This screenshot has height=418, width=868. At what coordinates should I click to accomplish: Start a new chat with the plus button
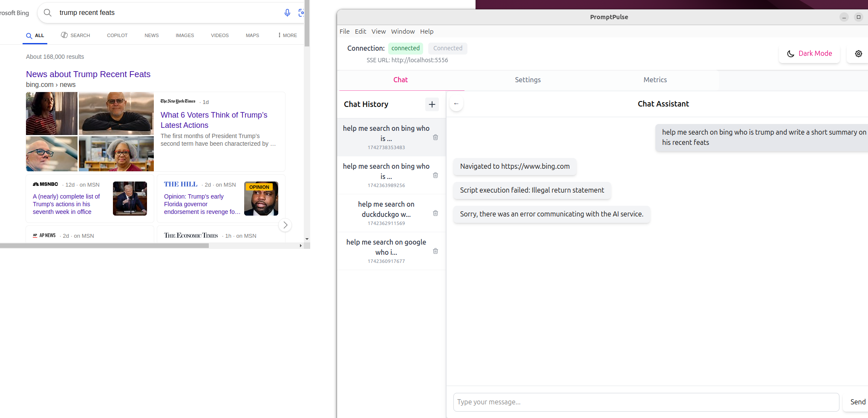click(432, 104)
